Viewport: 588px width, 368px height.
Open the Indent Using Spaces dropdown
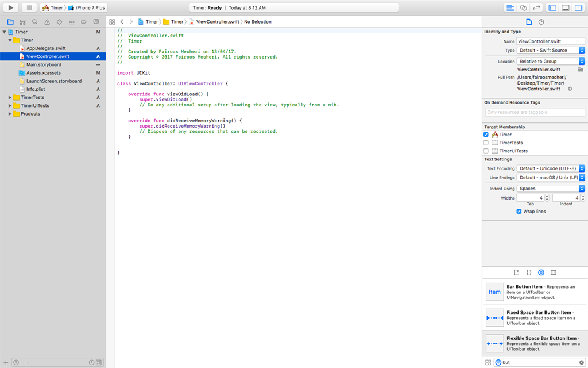click(x=551, y=189)
